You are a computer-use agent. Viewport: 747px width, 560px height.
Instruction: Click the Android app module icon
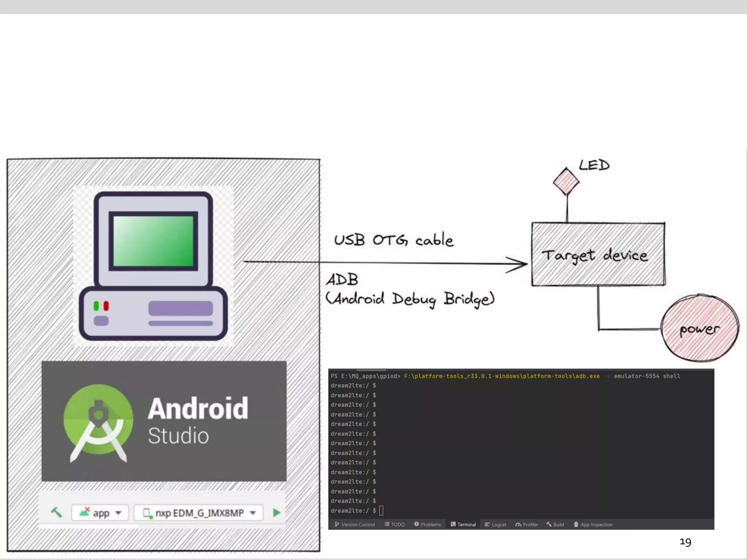coord(85,512)
